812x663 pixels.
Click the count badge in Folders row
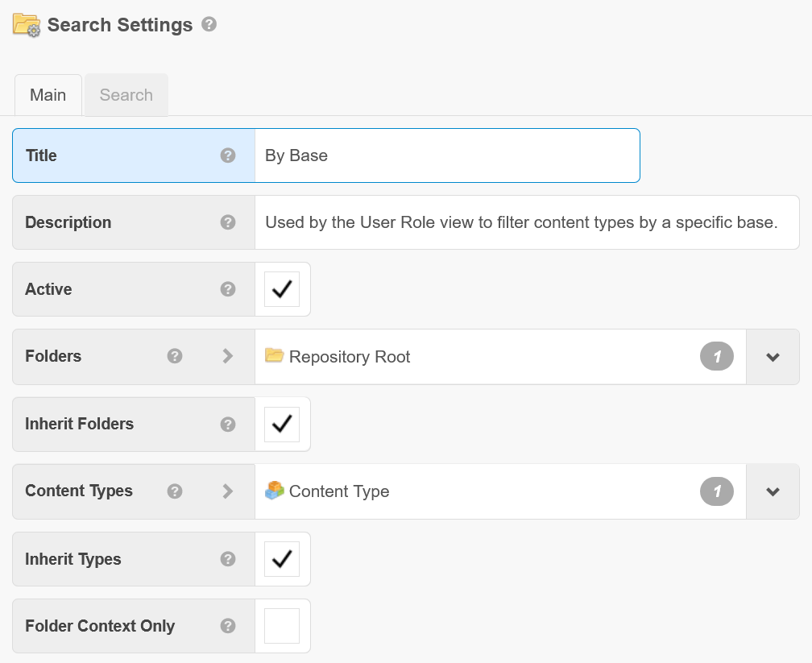(717, 356)
